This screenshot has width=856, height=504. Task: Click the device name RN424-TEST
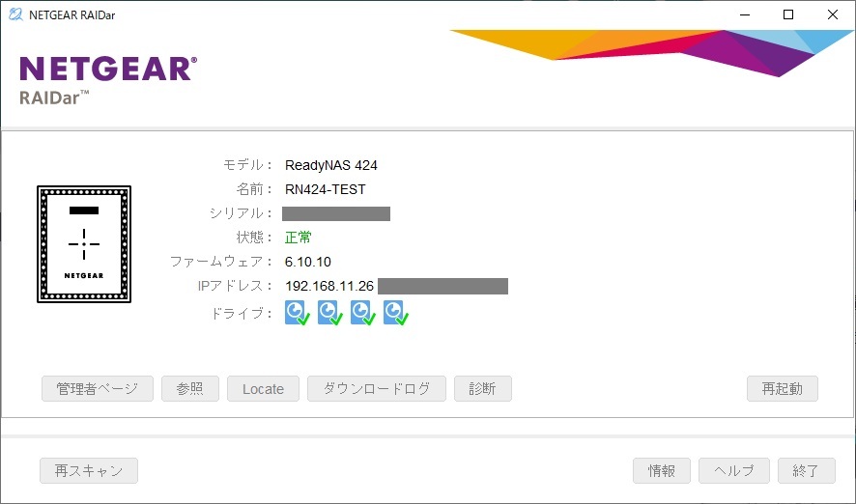pyautogui.click(x=326, y=189)
